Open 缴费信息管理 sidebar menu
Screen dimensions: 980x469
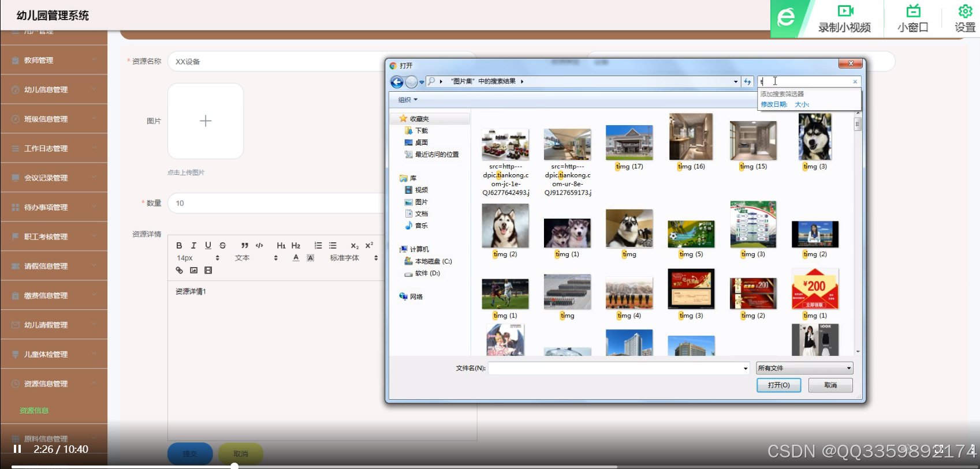point(54,295)
